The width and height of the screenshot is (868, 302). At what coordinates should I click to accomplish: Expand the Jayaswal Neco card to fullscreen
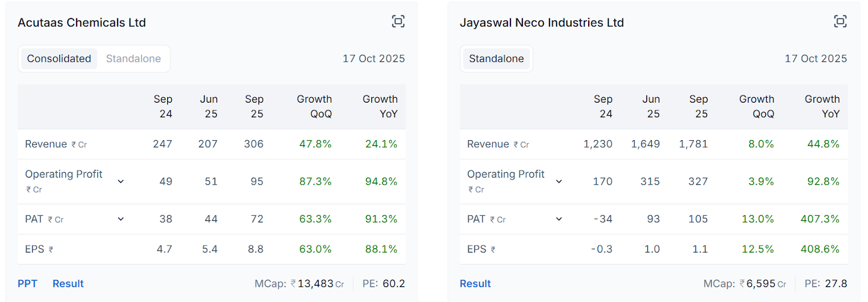pos(840,22)
